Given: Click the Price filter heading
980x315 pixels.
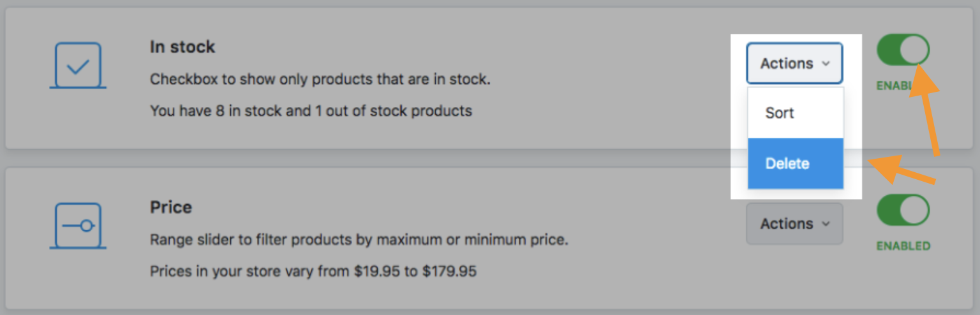Looking at the screenshot, I should point(170,207).
